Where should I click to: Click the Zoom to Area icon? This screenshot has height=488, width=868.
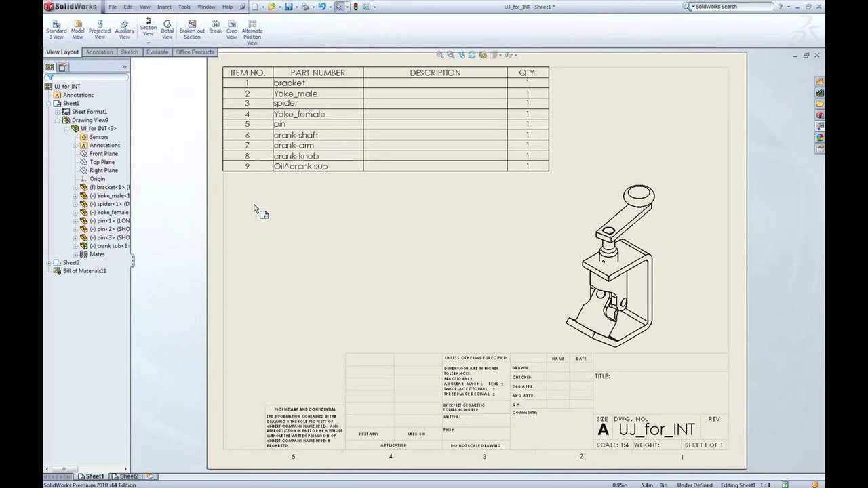451,55
